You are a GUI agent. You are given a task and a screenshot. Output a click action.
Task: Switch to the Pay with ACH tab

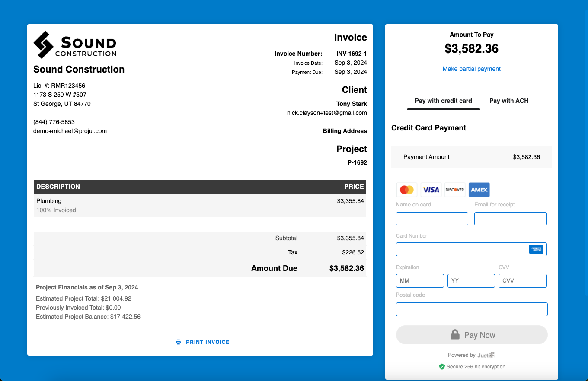click(x=508, y=101)
